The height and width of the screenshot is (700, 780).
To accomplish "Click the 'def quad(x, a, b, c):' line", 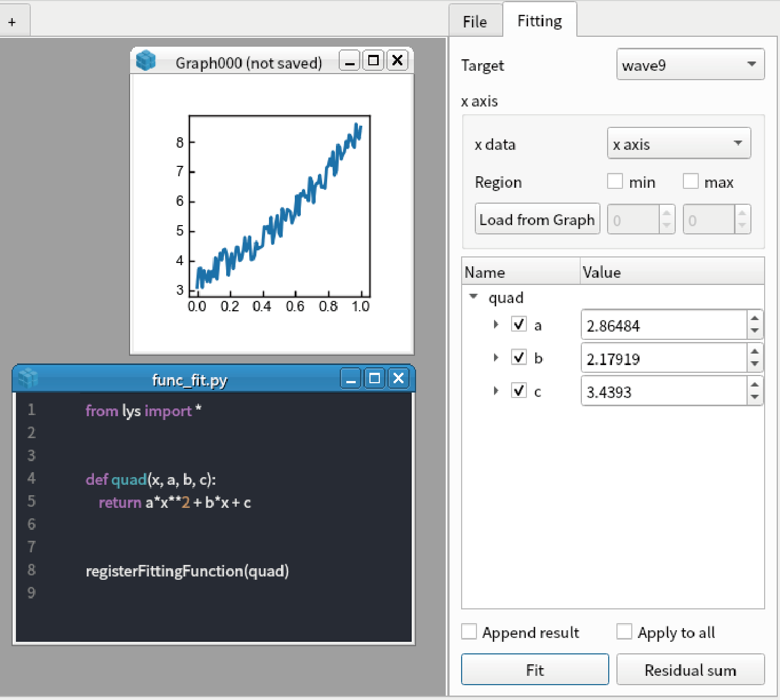I will (x=151, y=479).
